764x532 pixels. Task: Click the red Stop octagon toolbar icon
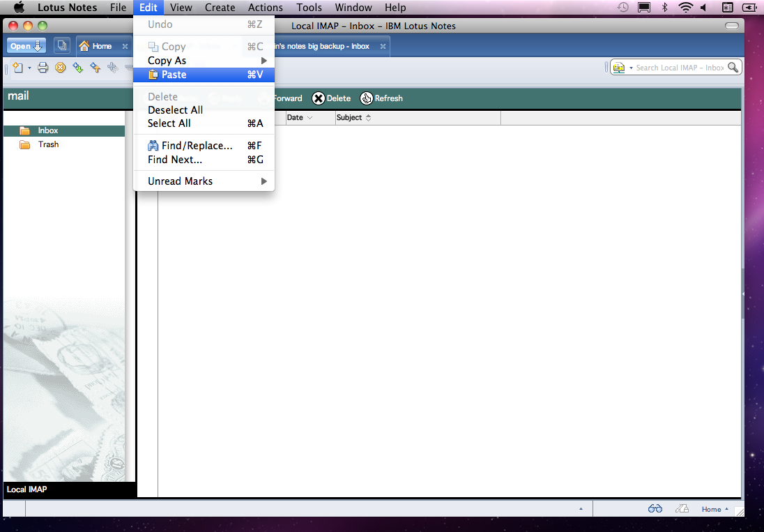pyautogui.click(x=60, y=68)
